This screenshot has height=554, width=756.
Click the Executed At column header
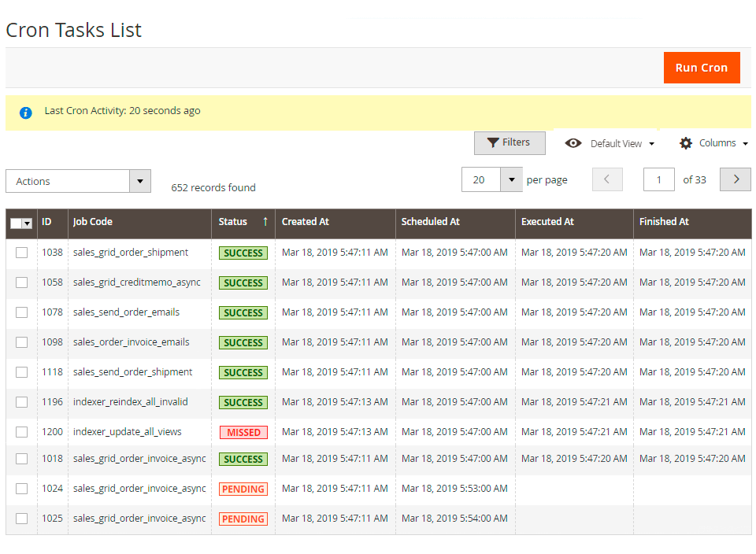(x=547, y=222)
